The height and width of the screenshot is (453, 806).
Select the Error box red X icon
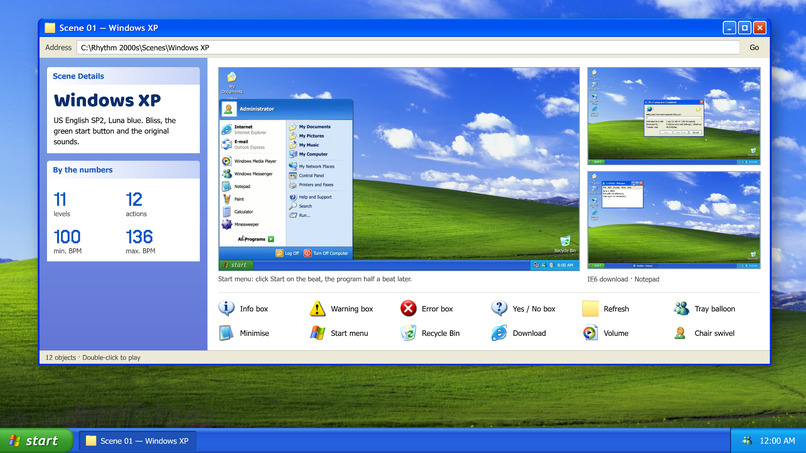408,309
